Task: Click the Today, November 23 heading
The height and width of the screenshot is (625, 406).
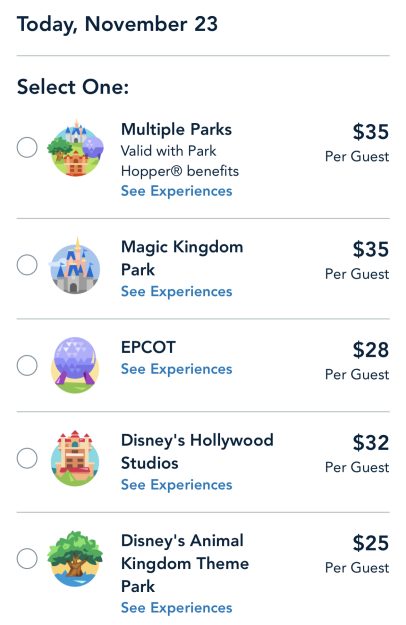Action: tap(117, 24)
